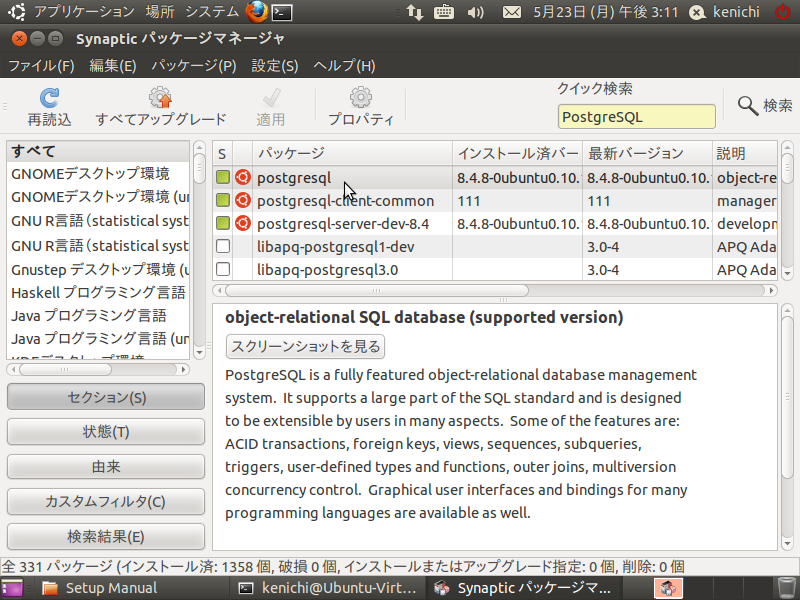Click the network connection indicator icon
This screenshot has width=800, height=600.
click(x=415, y=12)
